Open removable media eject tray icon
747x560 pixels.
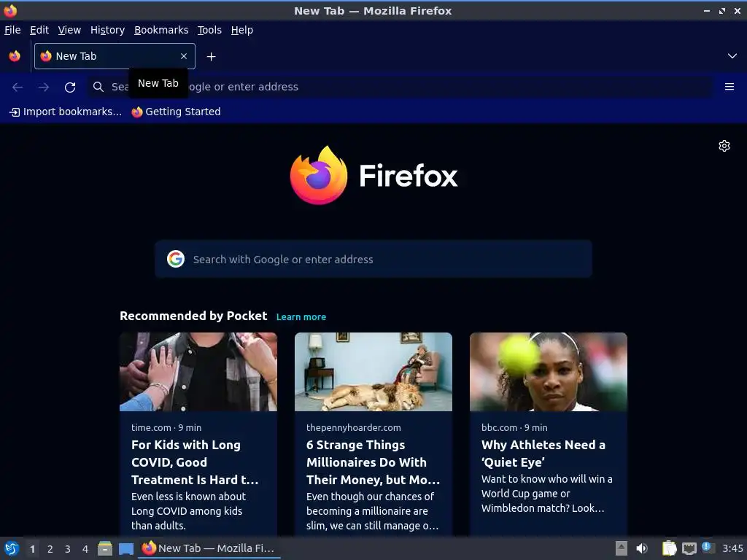(x=622, y=548)
